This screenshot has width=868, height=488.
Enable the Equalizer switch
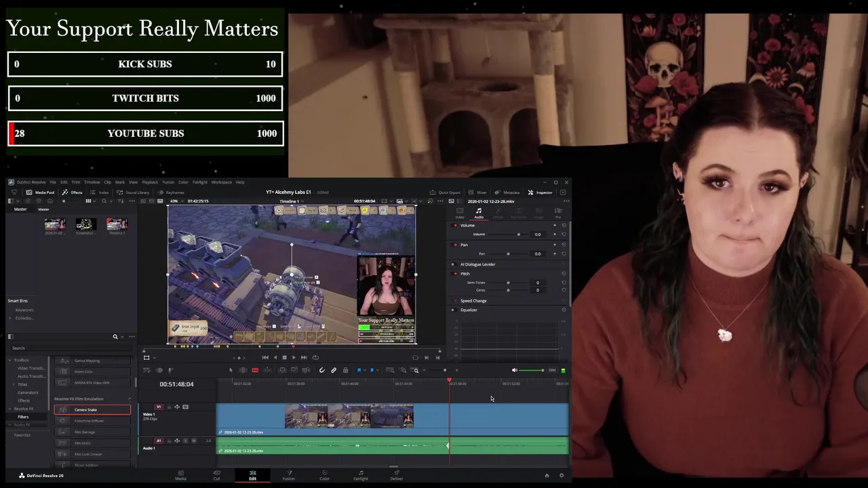point(453,310)
